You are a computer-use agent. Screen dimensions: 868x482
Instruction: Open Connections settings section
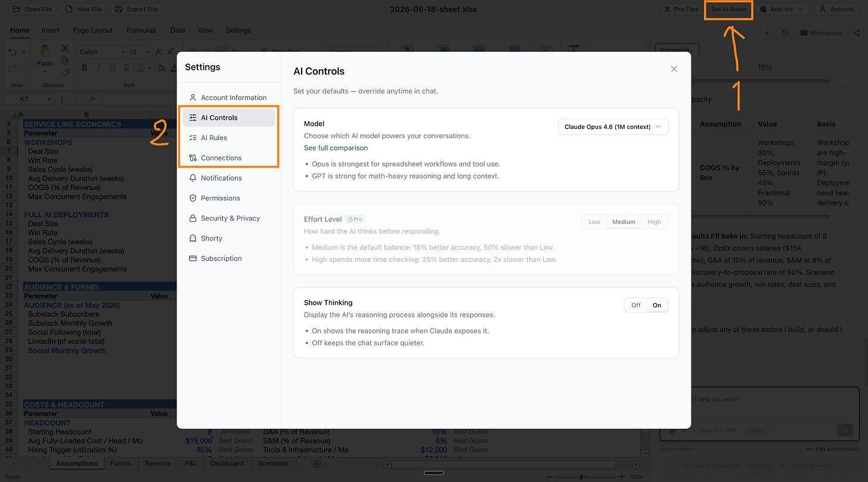(229, 158)
